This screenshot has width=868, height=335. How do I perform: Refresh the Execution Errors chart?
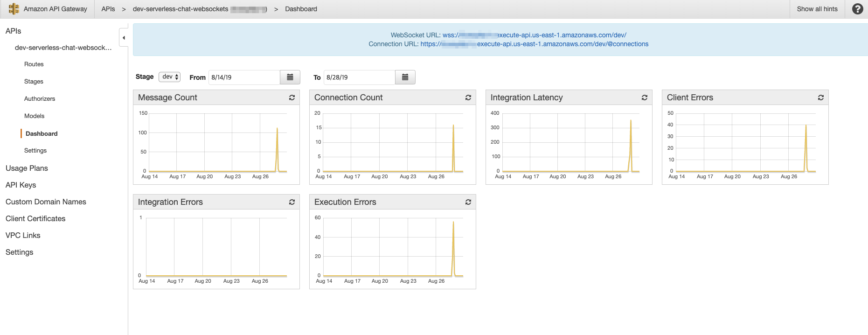(x=468, y=202)
